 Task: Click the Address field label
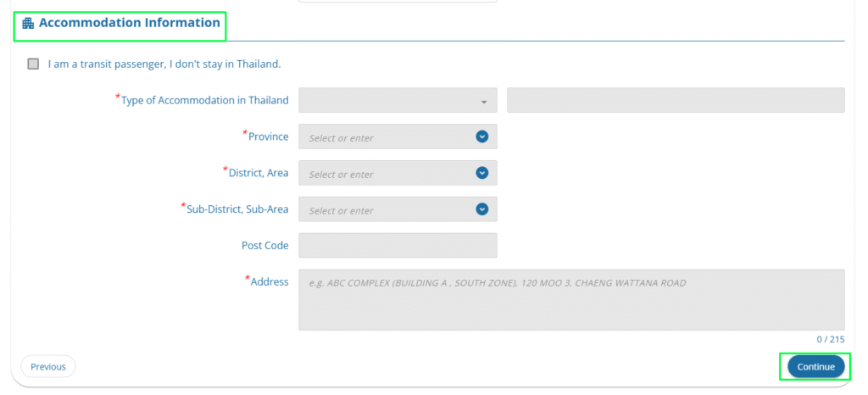point(269,281)
